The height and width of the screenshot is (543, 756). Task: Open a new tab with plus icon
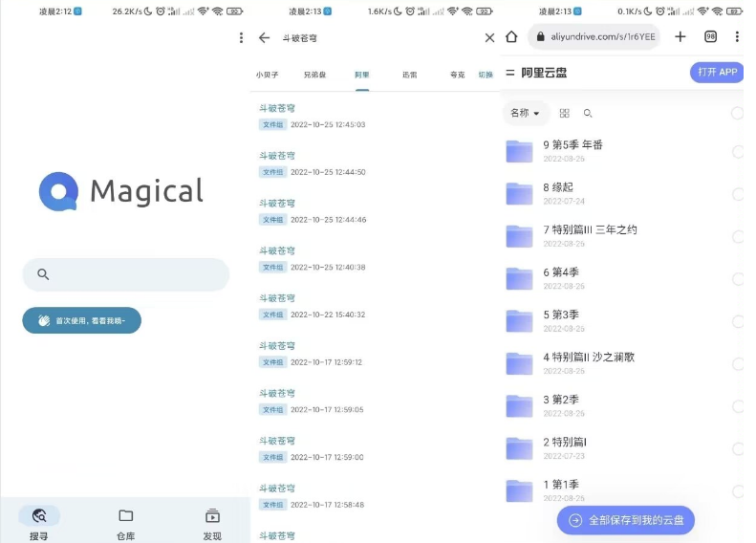(680, 36)
